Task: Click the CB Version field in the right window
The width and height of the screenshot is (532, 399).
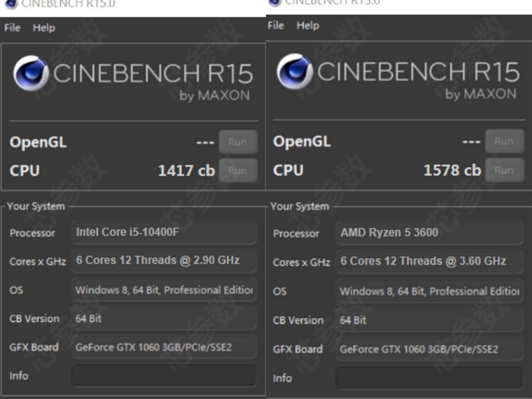Action: click(x=429, y=320)
